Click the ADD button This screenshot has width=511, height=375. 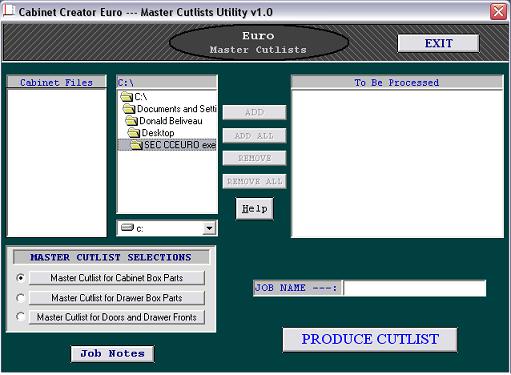coord(254,112)
